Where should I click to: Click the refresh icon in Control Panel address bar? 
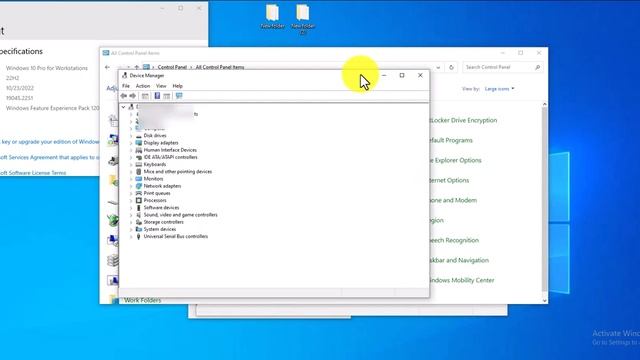(451, 67)
